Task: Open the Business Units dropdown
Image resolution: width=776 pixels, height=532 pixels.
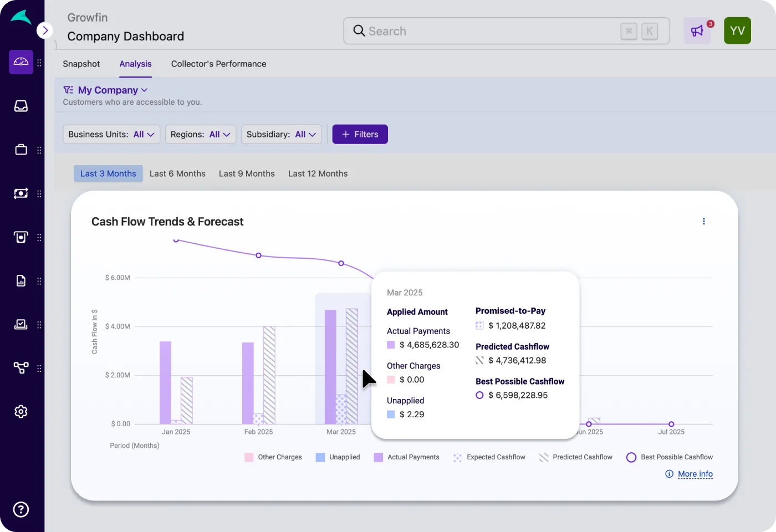Action: (x=111, y=134)
